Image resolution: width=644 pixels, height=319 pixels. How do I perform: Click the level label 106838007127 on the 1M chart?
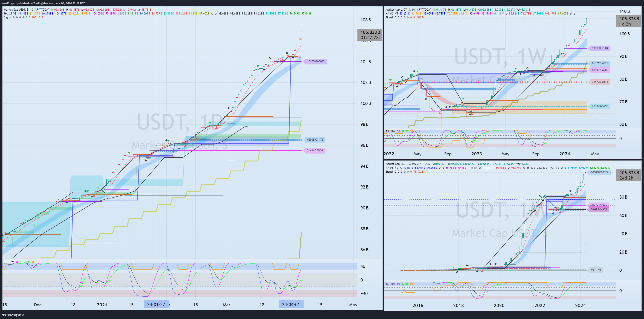coord(599,172)
